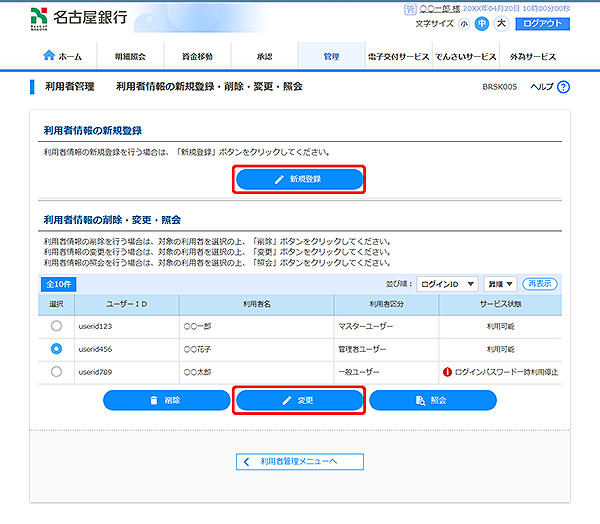The height and width of the screenshot is (524, 600).
Task: Click the 管 administrator badge icon
Action: [410, 8]
